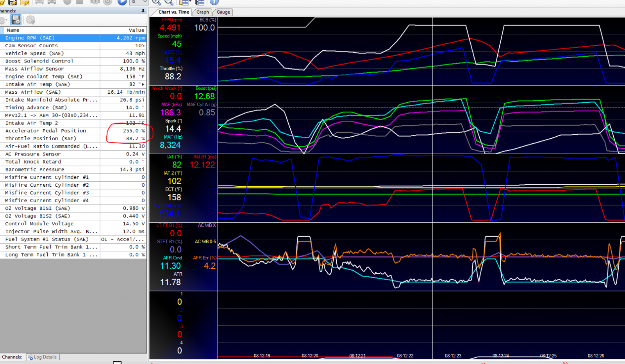Screen dimensions: 625x364
Task: Sort channels by the Name column header
Action: [52, 30]
